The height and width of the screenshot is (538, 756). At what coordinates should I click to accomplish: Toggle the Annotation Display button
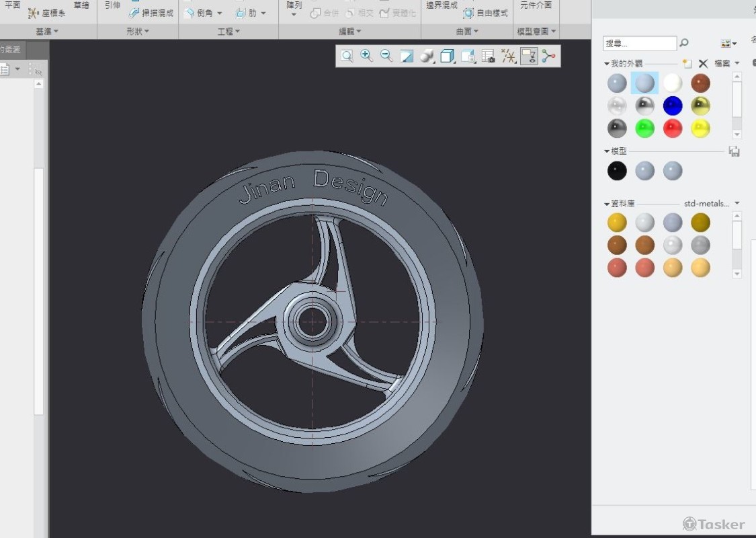529,56
